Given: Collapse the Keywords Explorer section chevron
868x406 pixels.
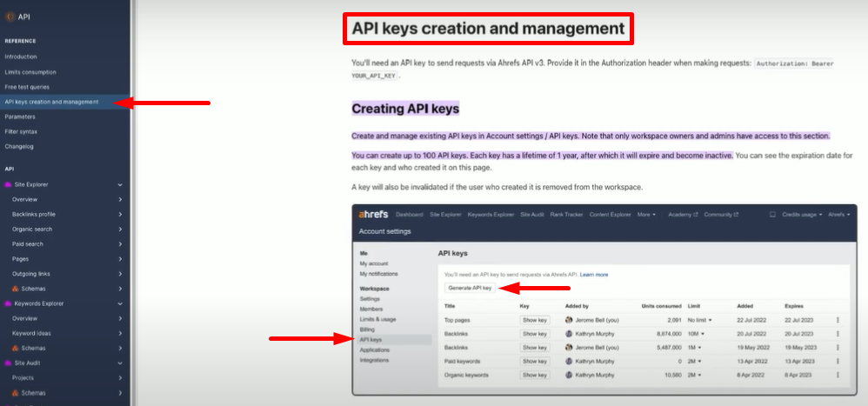Looking at the screenshot, I should click(x=120, y=303).
